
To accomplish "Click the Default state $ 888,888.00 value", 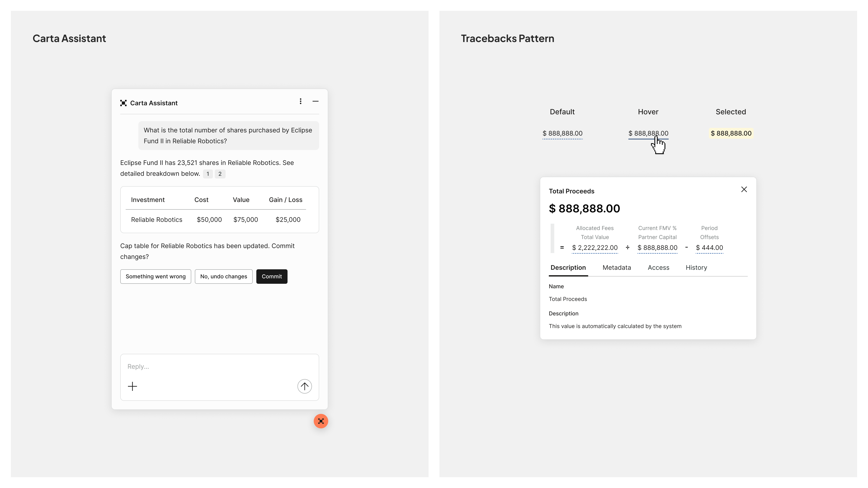I will [562, 133].
